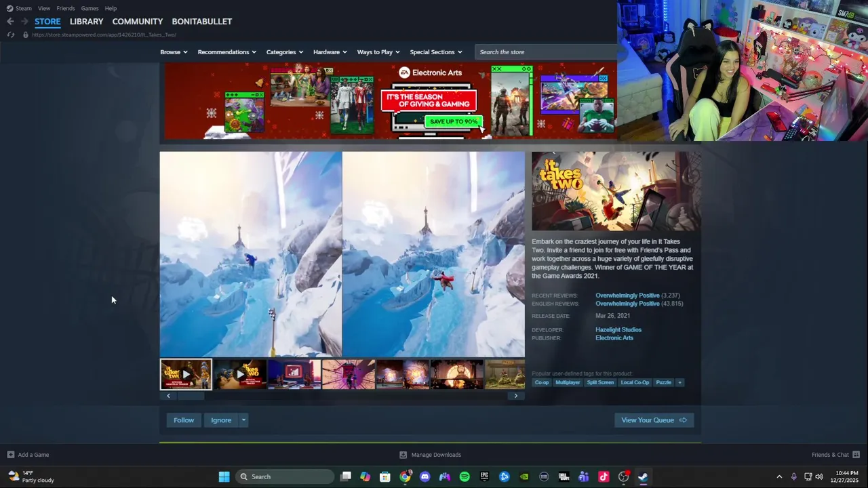
Task: Expand more tags with plus button
Action: (x=679, y=382)
